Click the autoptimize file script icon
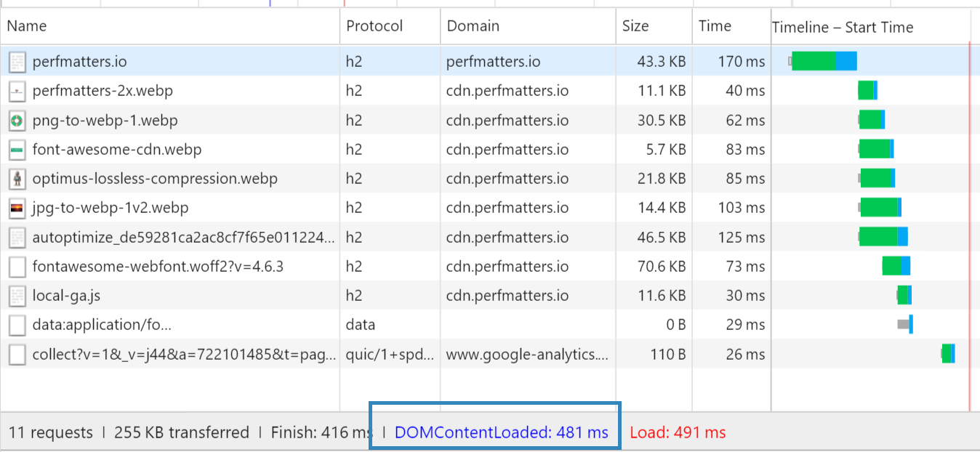This screenshot has height=452, width=980. point(17,238)
